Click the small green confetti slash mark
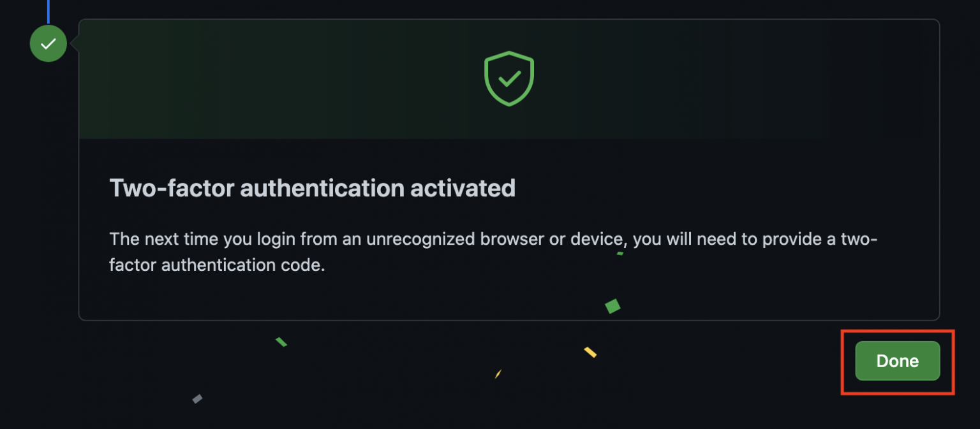Image resolution: width=980 pixels, height=429 pixels. [x=281, y=342]
